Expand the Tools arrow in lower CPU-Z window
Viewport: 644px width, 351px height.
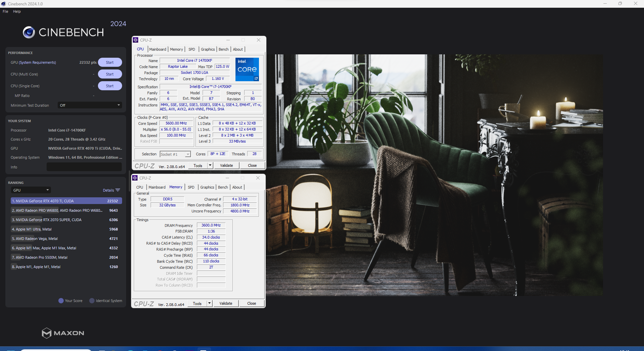(209, 303)
